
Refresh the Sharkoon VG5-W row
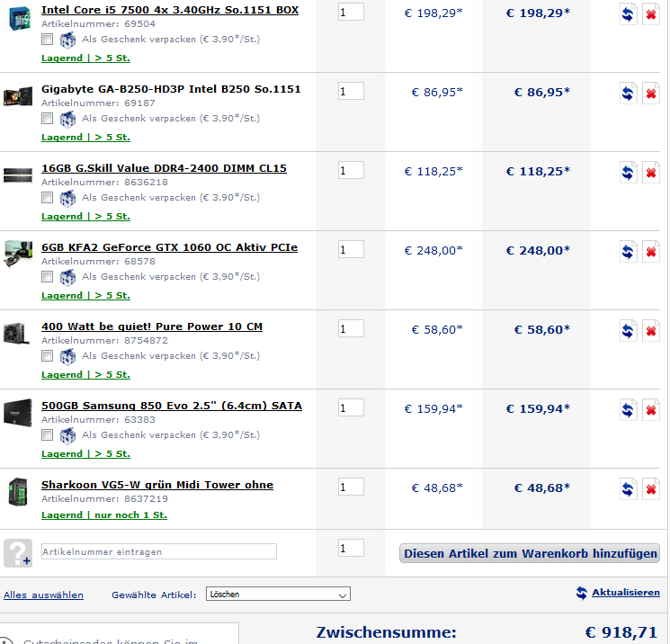[628, 489]
